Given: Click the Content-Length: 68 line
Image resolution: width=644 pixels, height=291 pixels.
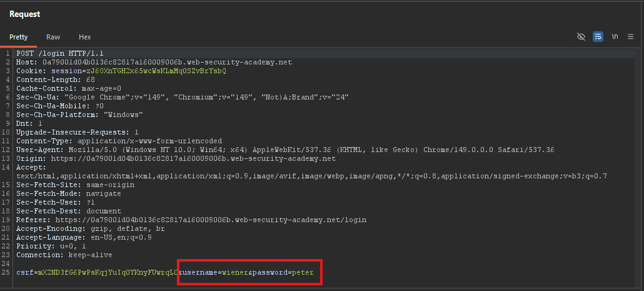Looking at the screenshot, I should pos(56,79).
